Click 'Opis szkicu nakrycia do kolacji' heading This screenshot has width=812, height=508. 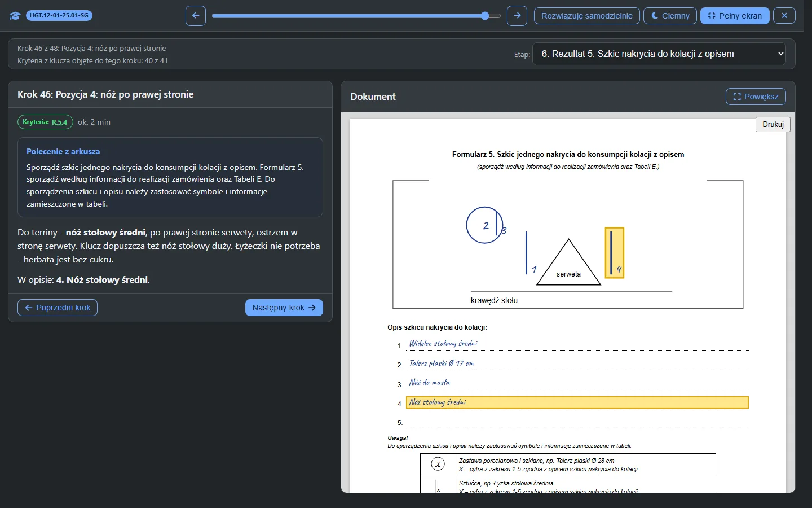point(437,327)
